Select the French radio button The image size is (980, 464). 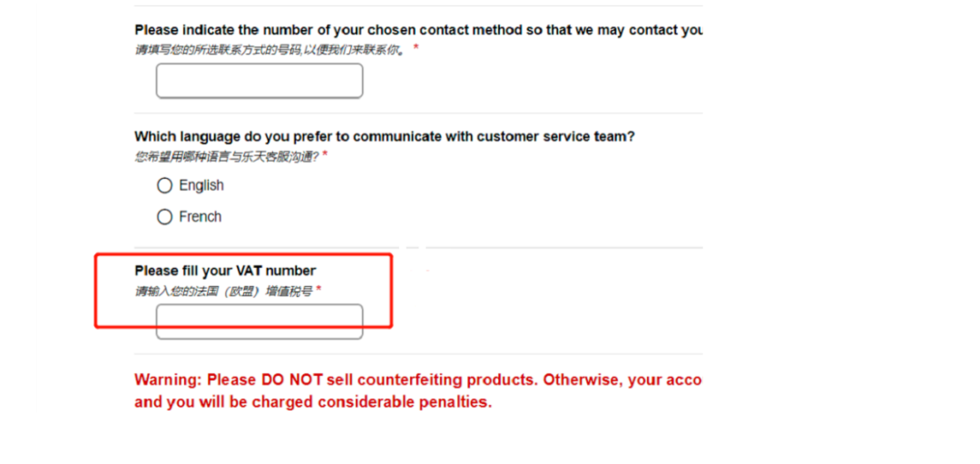tap(164, 217)
